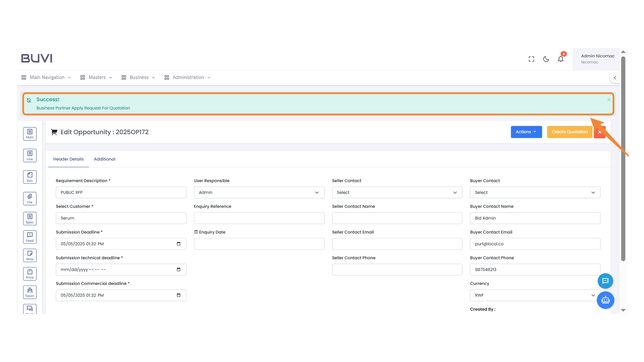Click the notifications bell icon
Screen dimensions: 644x362
tap(560, 59)
